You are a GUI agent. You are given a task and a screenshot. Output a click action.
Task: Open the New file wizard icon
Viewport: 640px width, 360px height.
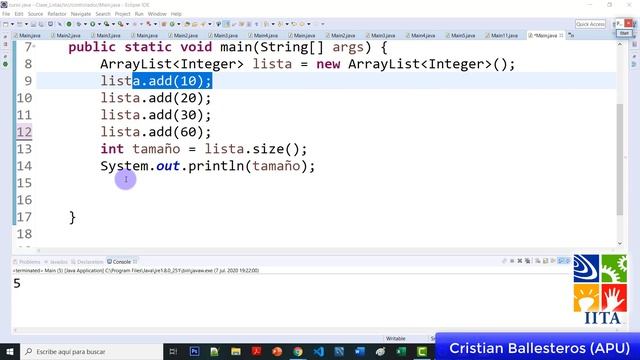(6, 24)
